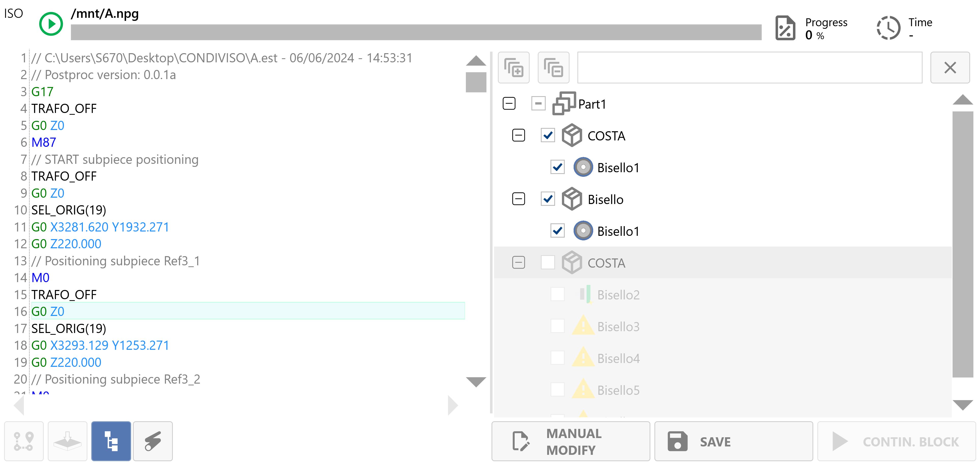Viewport: 980px width, 465px height.
Task: Click the Progress percent file icon
Action: [785, 28]
